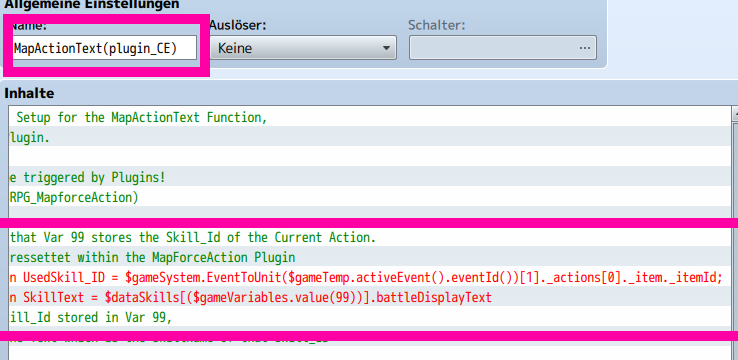738x360 pixels.
Task: Select line 'e triggered by Plugins!'
Action: (370, 176)
